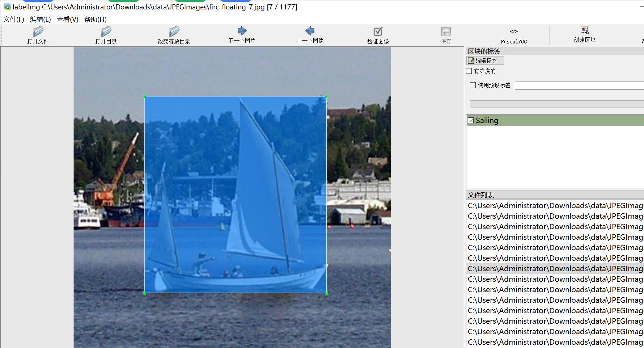Screen dimensions: 644x348
Task: Select the highlighted seventh file list entry
Action: [555, 269]
